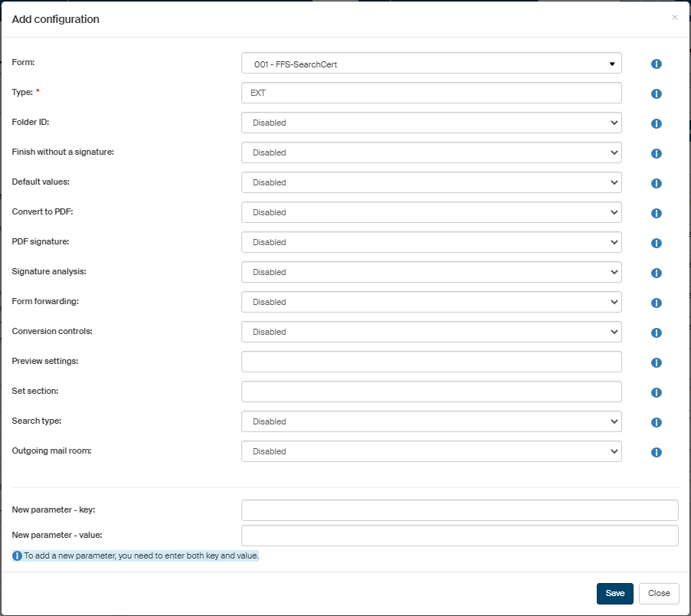Open info icon for Convert to PDF
The image size is (691, 616).
pos(656,213)
